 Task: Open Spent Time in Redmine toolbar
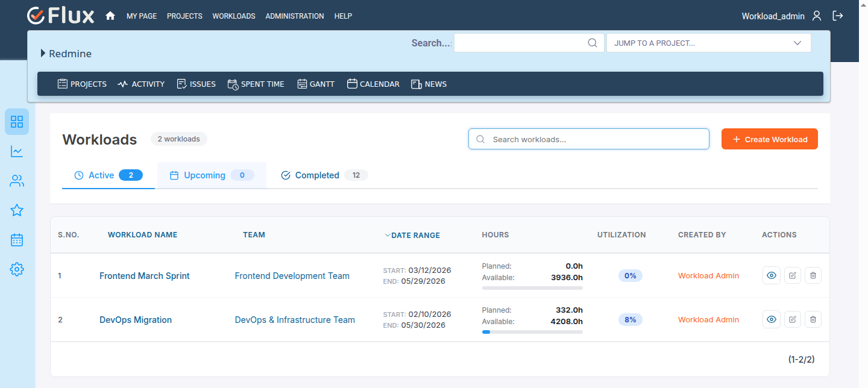(x=256, y=84)
